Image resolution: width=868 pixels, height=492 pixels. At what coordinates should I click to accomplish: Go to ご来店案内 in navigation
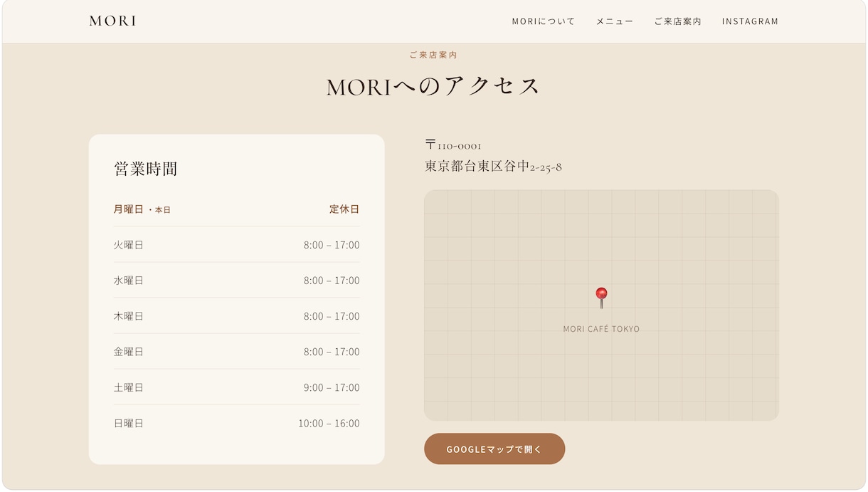click(678, 21)
